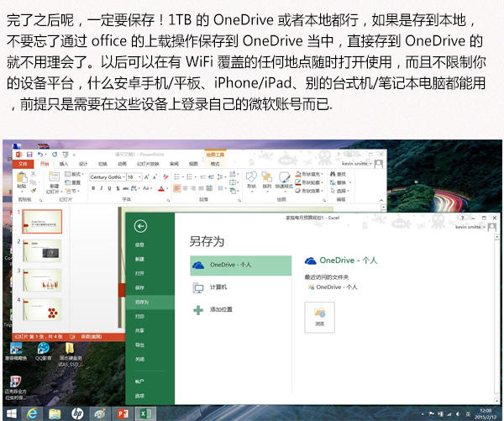The height and width of the screenshot is (421, 504).
Task: Open the Select (选择) dropdown in editing group
Action: pyautogui.click(x=340, y=191)
